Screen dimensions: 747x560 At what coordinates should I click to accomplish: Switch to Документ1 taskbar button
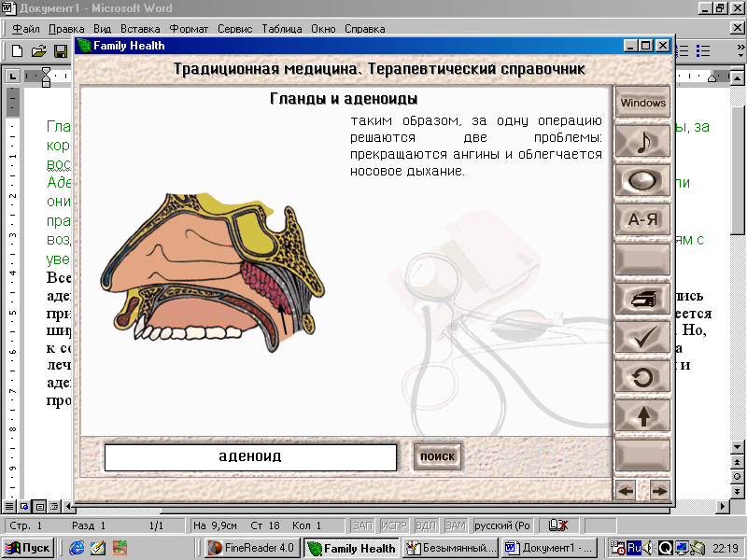[550, 548]
